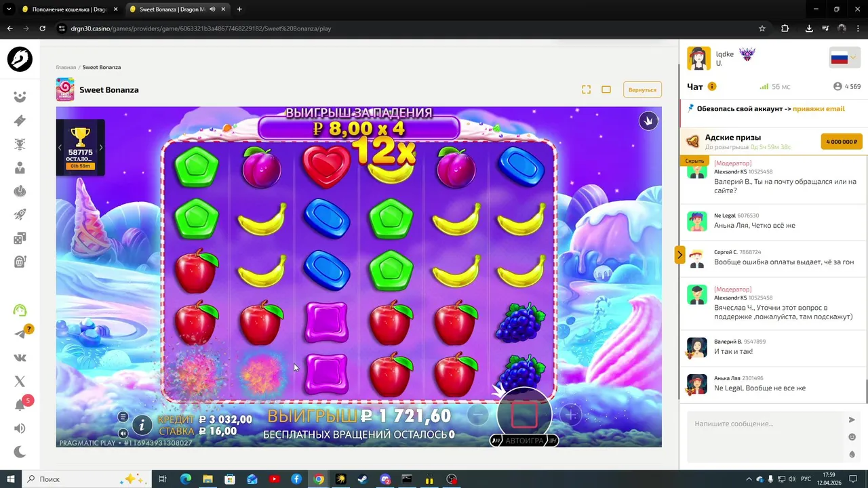Image resolution: width=868 pixels, height=488 pixels.
Task: Open the Telegram sidebar icon
Action: (x=20, y=333)
